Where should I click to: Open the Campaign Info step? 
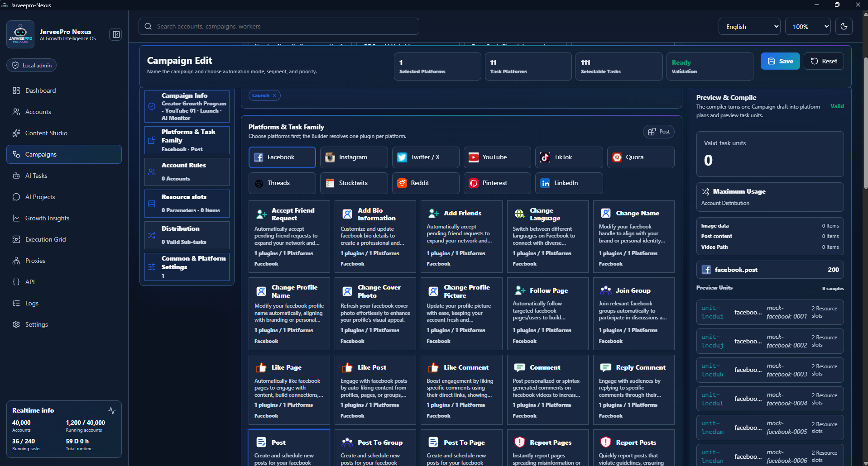pos(187,106)
